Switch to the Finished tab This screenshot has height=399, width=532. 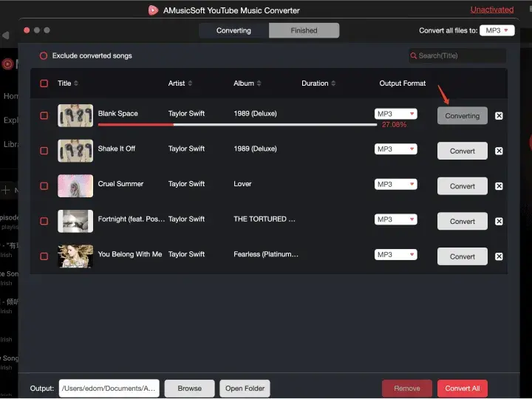click(x=304, y=30)
